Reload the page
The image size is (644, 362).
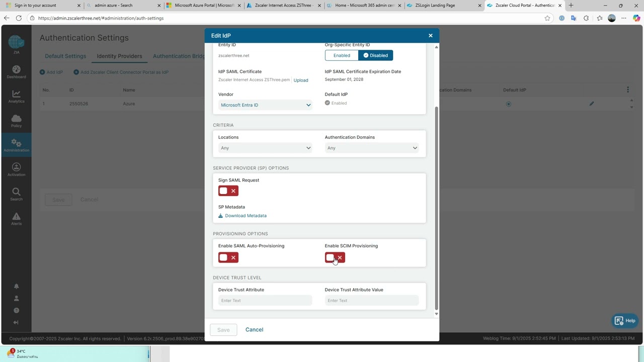point(19,18)
